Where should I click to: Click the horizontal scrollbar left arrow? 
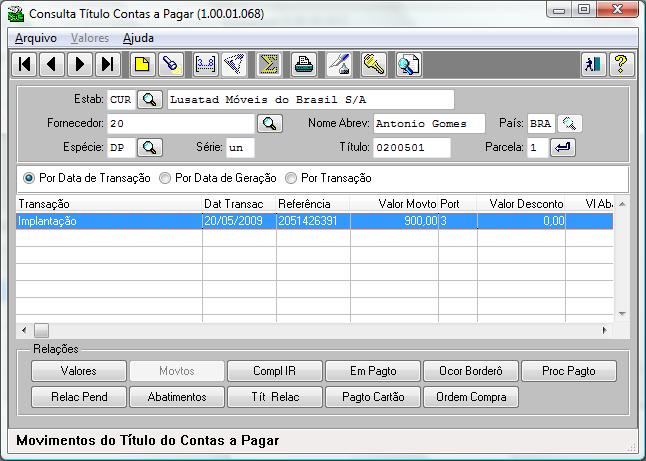point(24,330)
